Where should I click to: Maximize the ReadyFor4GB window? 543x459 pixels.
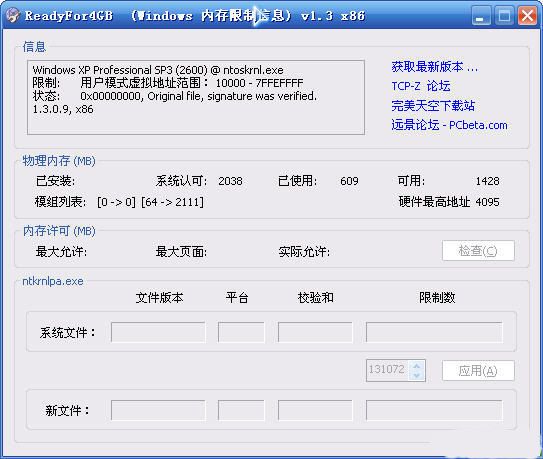click(x=504, y=16)
